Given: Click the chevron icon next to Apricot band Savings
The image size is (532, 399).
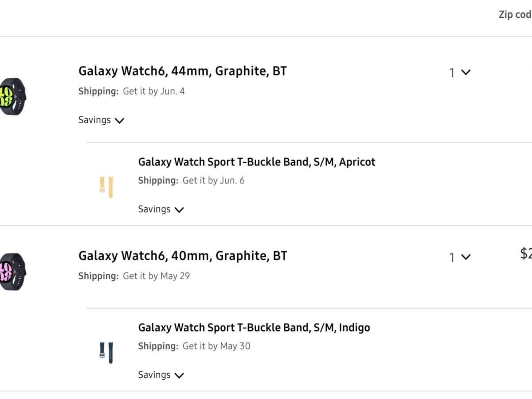Looking at the screenshot, I should (x=179, y=210).
